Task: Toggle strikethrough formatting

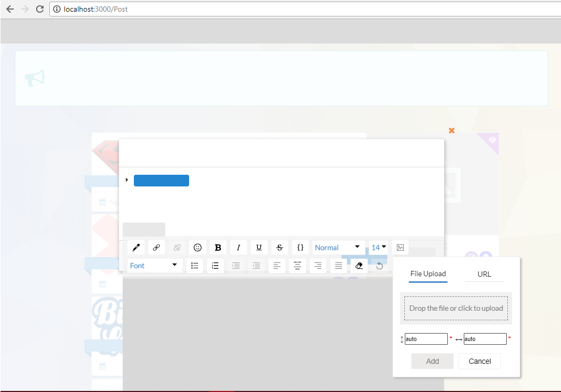Action: pyautogui.click(x=279, y=247)
